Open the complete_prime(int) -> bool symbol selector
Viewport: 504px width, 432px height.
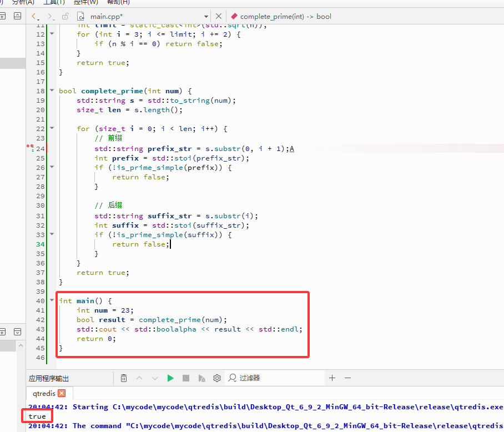tap(285, 17)
